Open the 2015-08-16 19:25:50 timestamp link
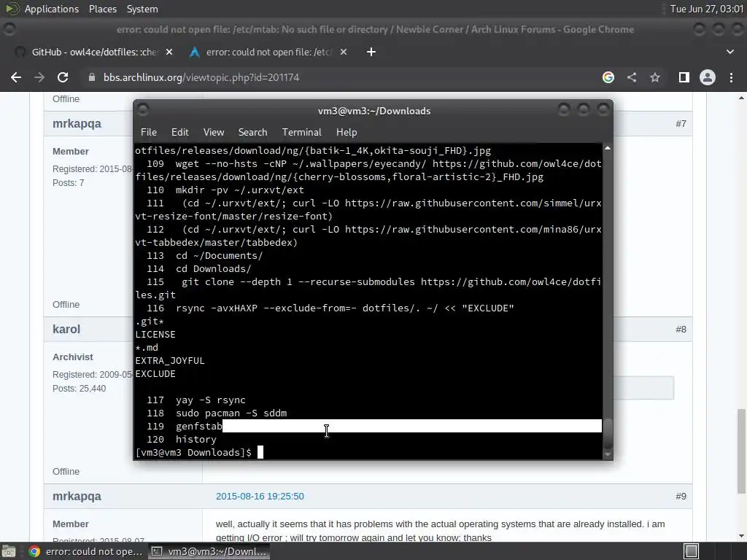This screenshot has height=560, width=747. click(x=260, y=496)
